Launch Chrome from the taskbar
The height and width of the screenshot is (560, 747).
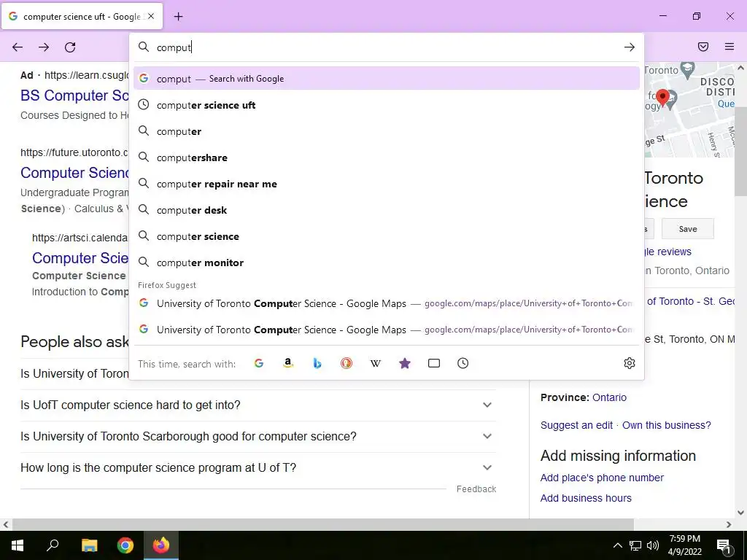125,545
